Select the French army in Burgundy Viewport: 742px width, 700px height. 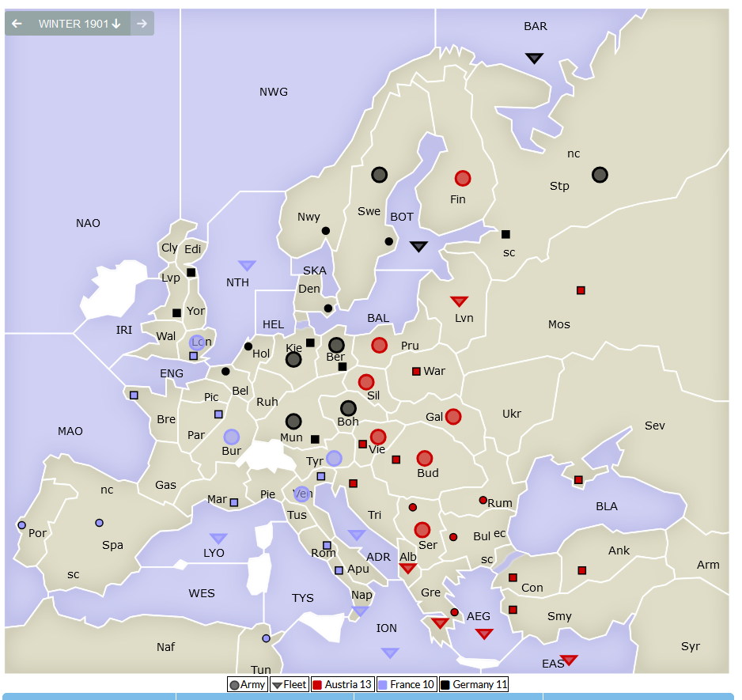click(x=232, y=437)
